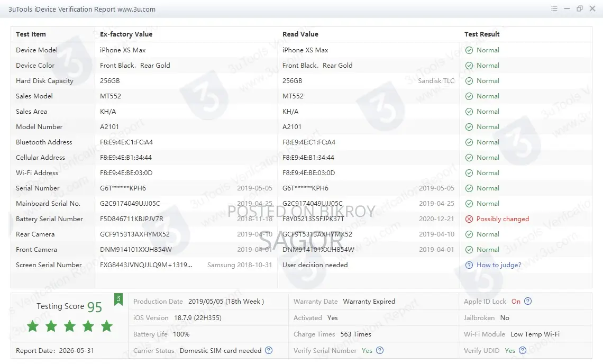Click the Jailbroken No value
Viewport: 603px width, 364px height.
point(505,318)
